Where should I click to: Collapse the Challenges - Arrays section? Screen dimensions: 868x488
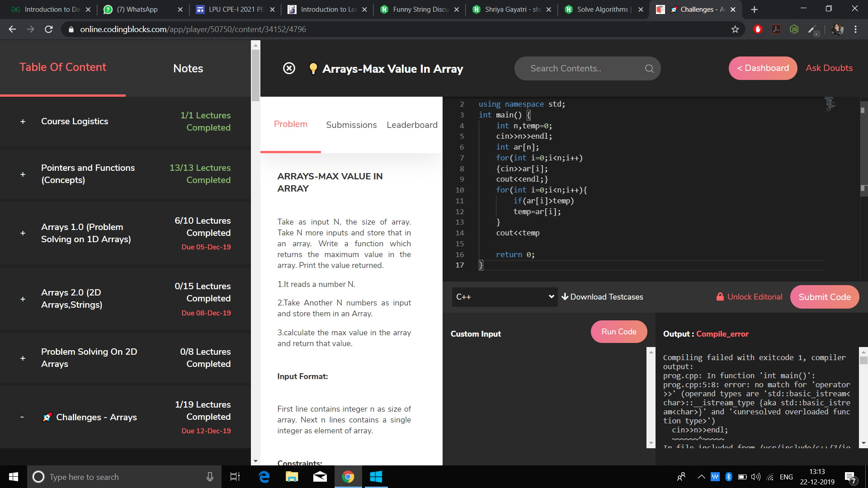click(x=22, y=417)
